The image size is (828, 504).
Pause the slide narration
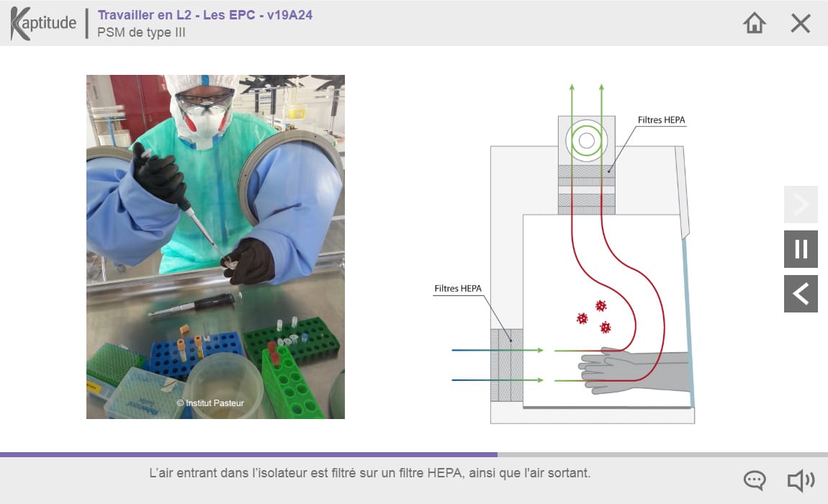[801, 249]
